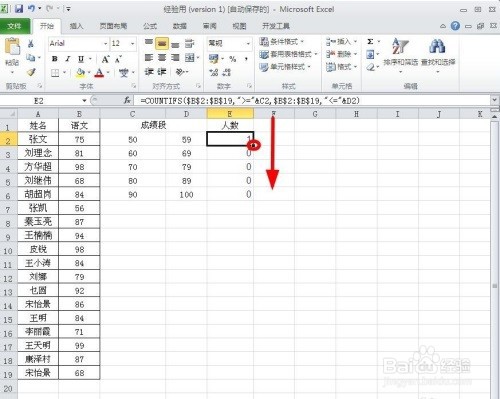Apply the red font color
Viewport: 500px width, 399px height.
99,72
